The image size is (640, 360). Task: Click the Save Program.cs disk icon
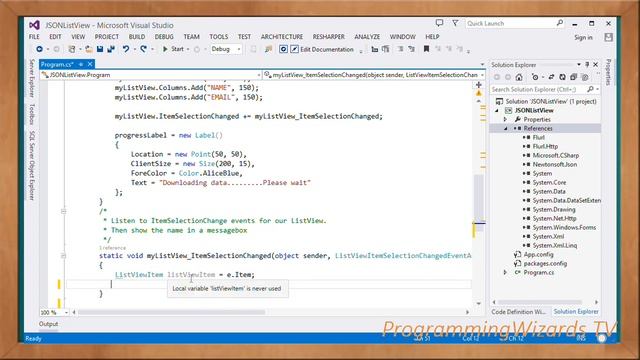pyautogui.click(x=100, y=49)
